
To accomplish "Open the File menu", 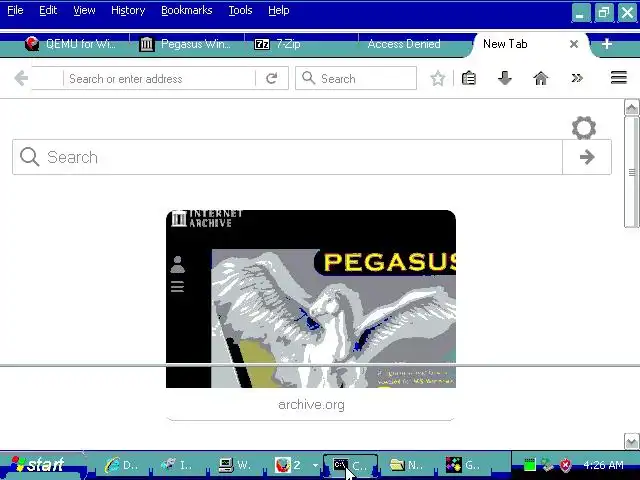I will pyautogui.click(x=15, y=11).
